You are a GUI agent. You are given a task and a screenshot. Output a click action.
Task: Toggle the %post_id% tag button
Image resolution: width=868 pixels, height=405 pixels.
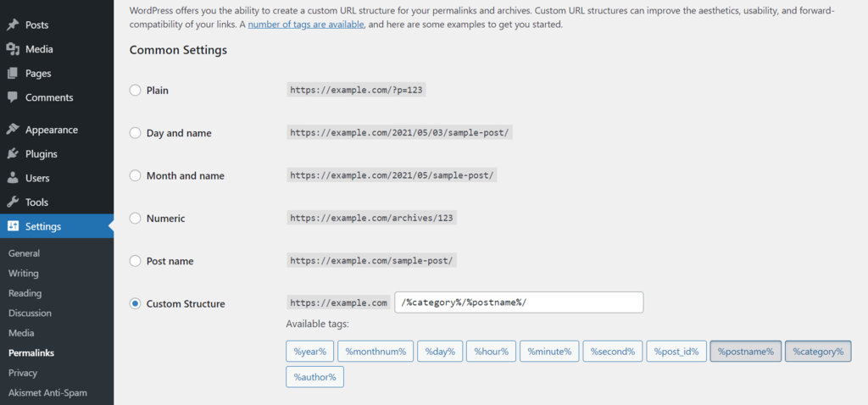click(676, 352)
